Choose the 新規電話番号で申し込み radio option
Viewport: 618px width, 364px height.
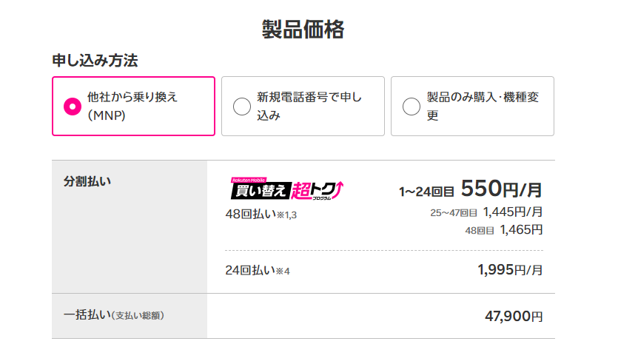242,107
